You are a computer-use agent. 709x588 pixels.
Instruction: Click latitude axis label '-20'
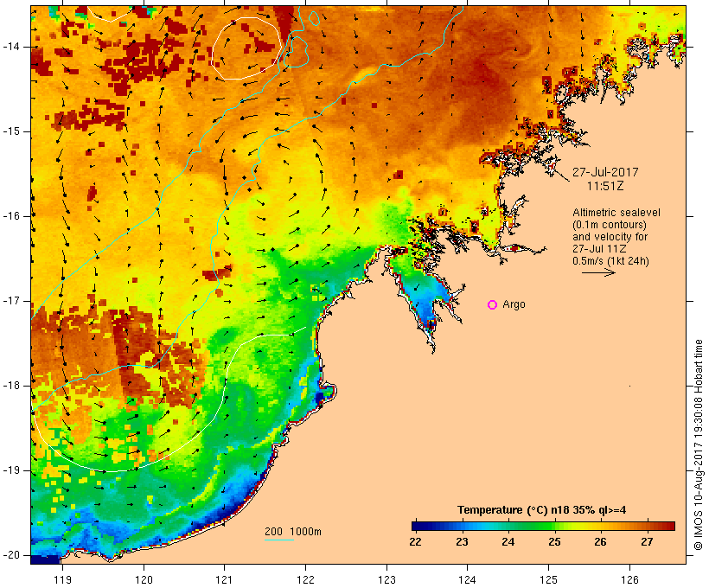click(11, 555)
